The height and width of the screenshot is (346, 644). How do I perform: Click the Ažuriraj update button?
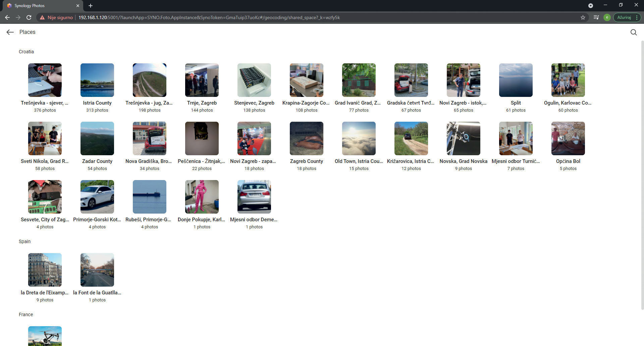[x=624, y=17]
